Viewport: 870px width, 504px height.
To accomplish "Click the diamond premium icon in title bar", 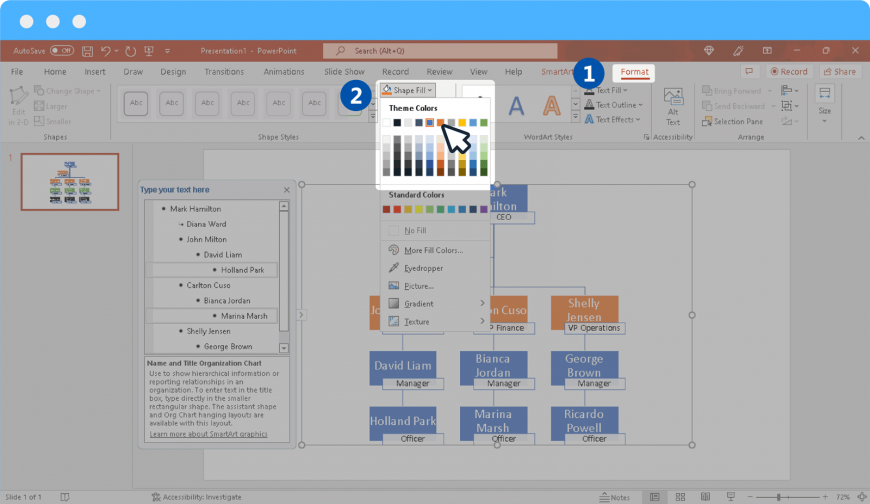I will 709,51.
